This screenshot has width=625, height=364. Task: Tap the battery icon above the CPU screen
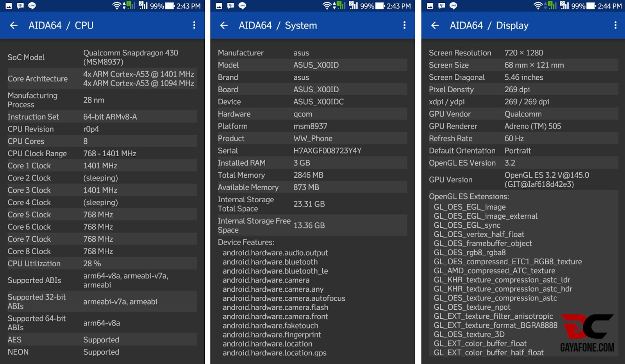[x=170, y=6]
